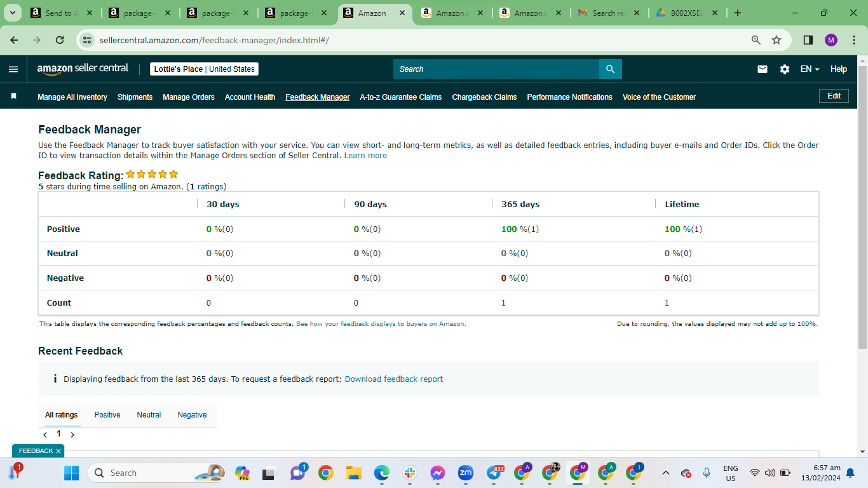Click Download feedback report link
868x488 pixels.
[x=394, y=379]
